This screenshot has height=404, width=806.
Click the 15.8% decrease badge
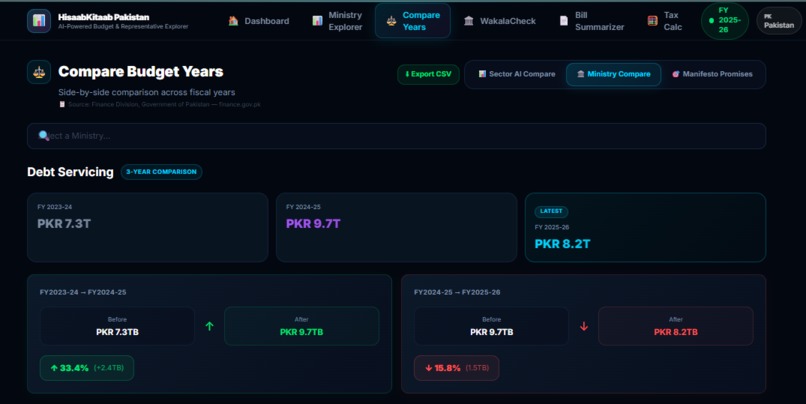click(x=456, y=368)
